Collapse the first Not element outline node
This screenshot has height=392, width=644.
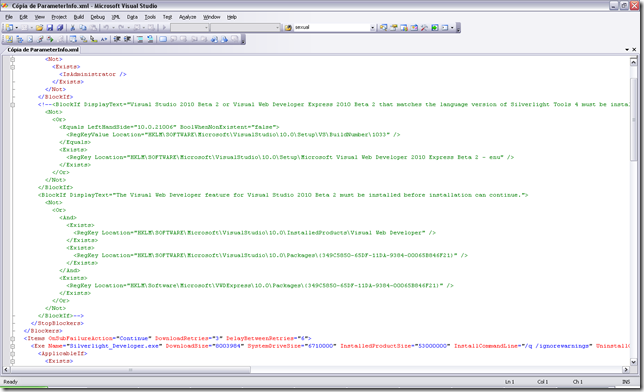12,59
